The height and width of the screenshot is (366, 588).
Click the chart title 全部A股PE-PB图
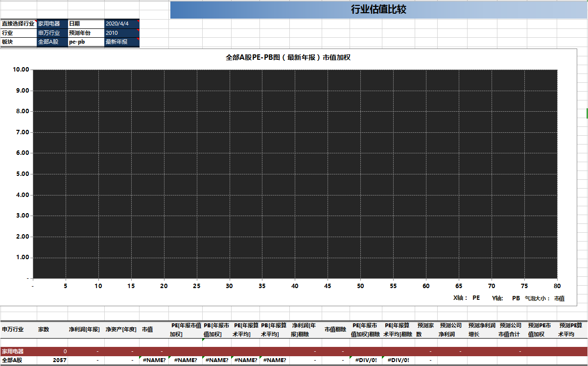(288, 57)
